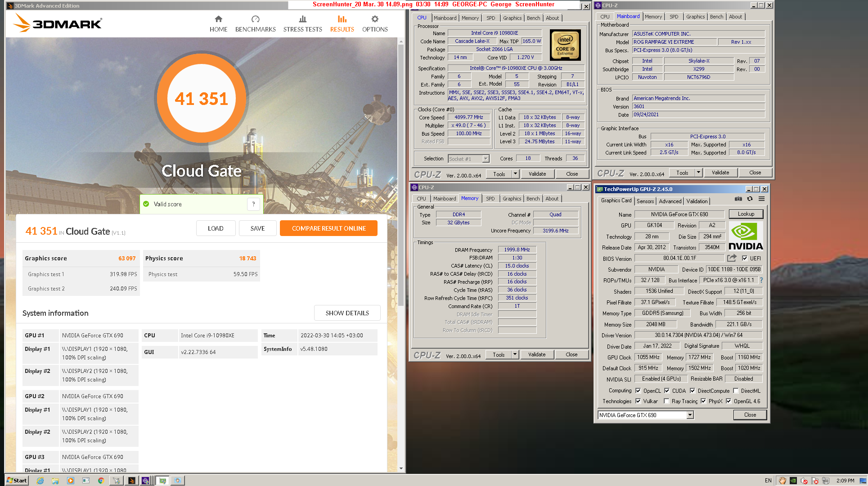Click the Physics score value 18 743
This screenshot has width=868, height=486.
247,258
